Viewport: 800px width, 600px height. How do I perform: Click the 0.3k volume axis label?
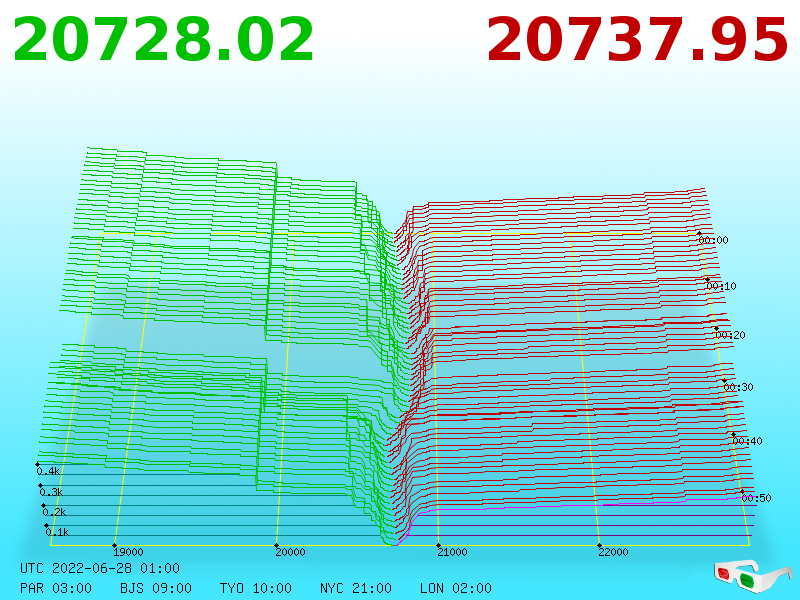[51, 492]
